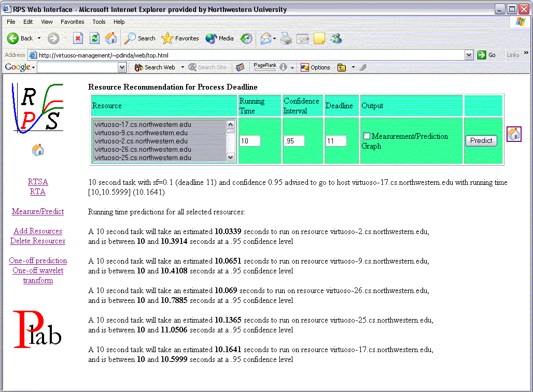533x392 pixels.
Task: Open the Tools menu
Action: (x=99, y=22)
